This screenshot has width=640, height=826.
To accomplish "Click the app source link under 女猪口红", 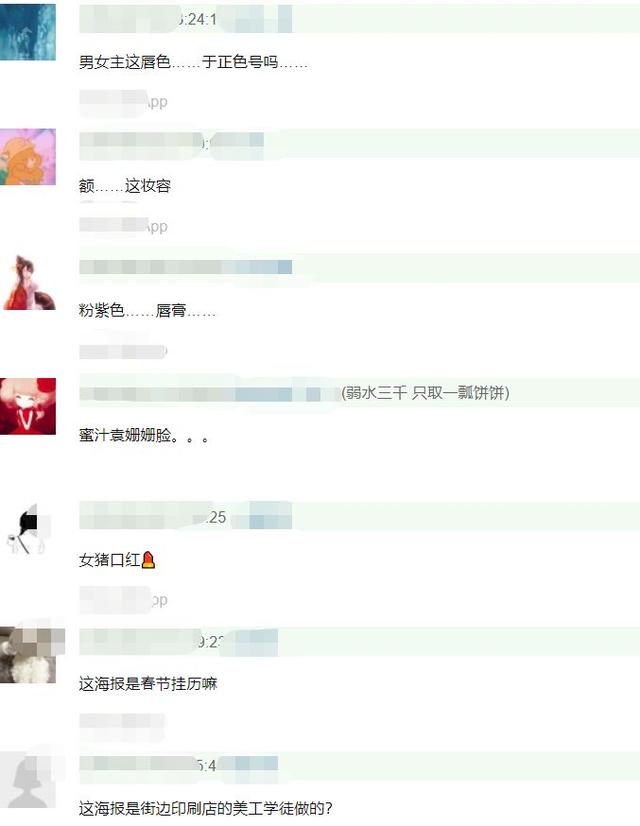I will coord(124,600).
